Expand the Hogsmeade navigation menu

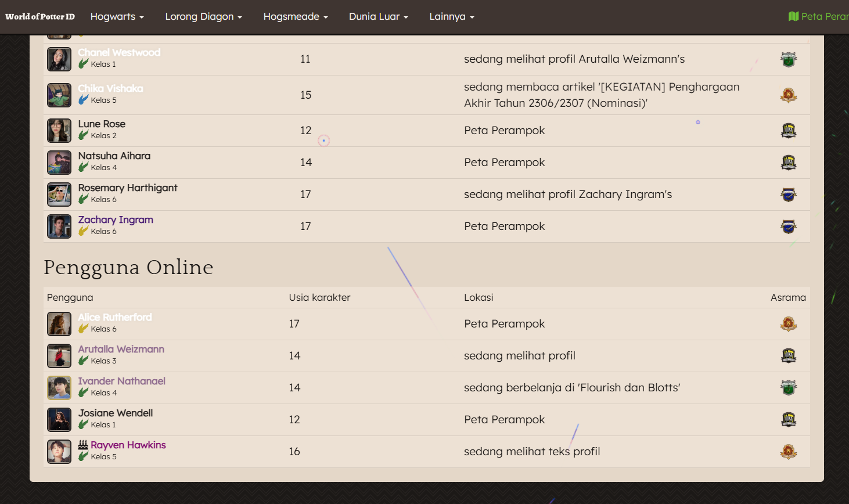point(295,16)
